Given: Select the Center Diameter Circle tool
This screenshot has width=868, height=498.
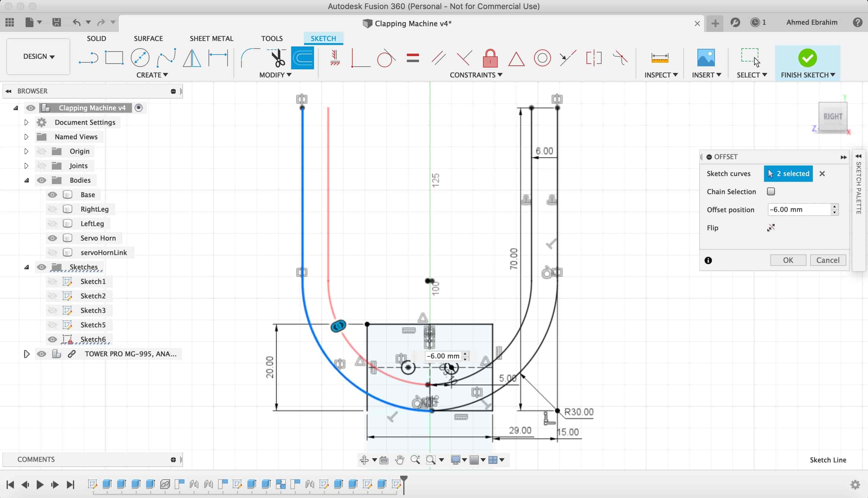Looking at the screenshot, I should point(140,58).
